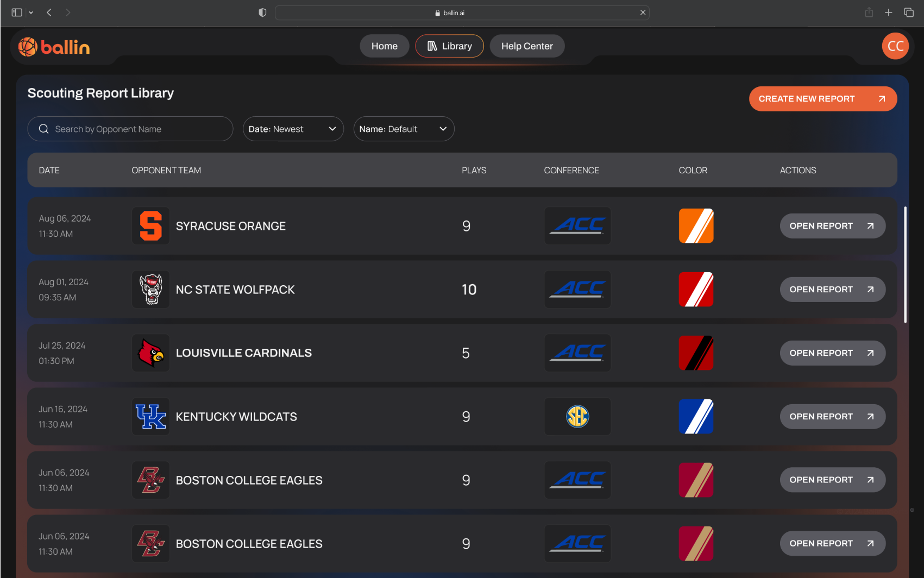Click the OPPONENT TEAM column header
This screenshot has width=924, height=578.
(x=166, y=170)
